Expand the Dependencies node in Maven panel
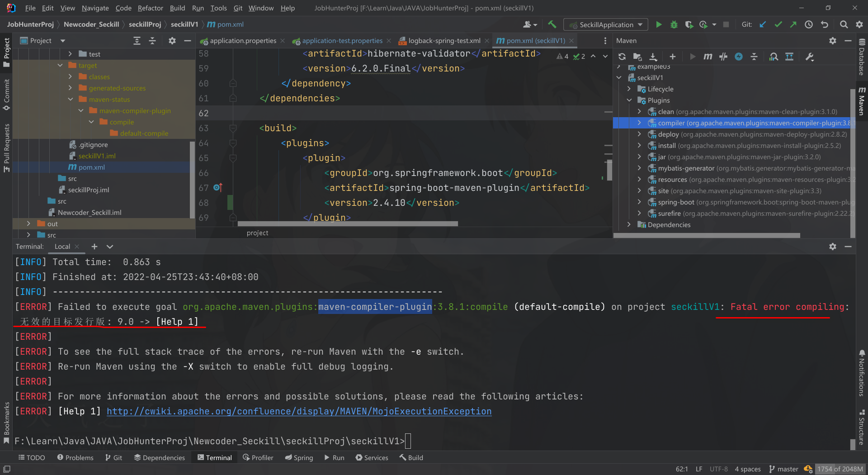 click(x=629, y=225)
